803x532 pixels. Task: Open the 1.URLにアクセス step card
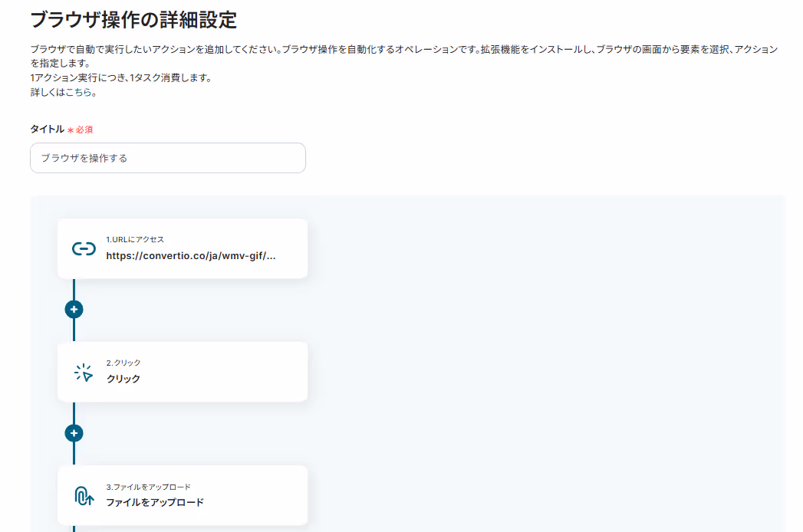pos(183,249)
